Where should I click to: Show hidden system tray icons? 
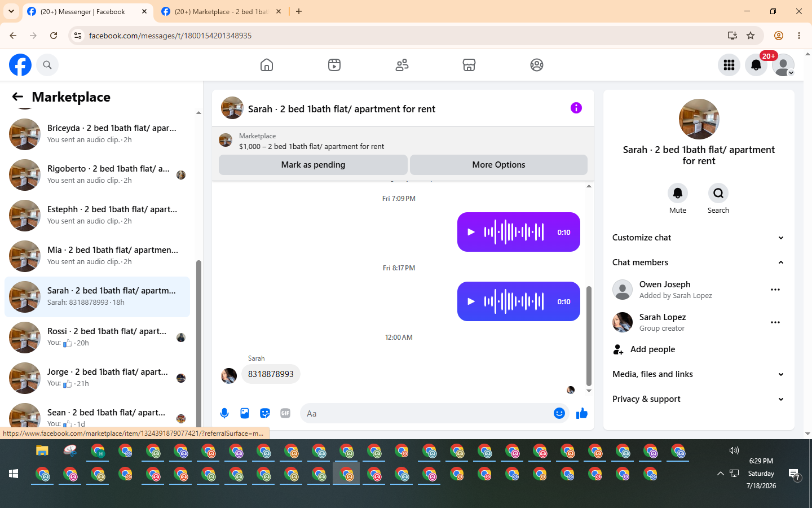(x=720, y=474)
